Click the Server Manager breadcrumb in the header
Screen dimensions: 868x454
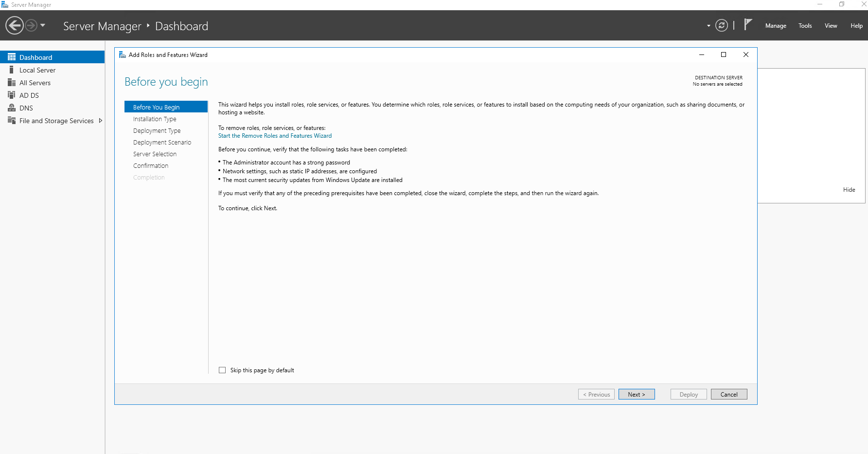click(102, 26)
